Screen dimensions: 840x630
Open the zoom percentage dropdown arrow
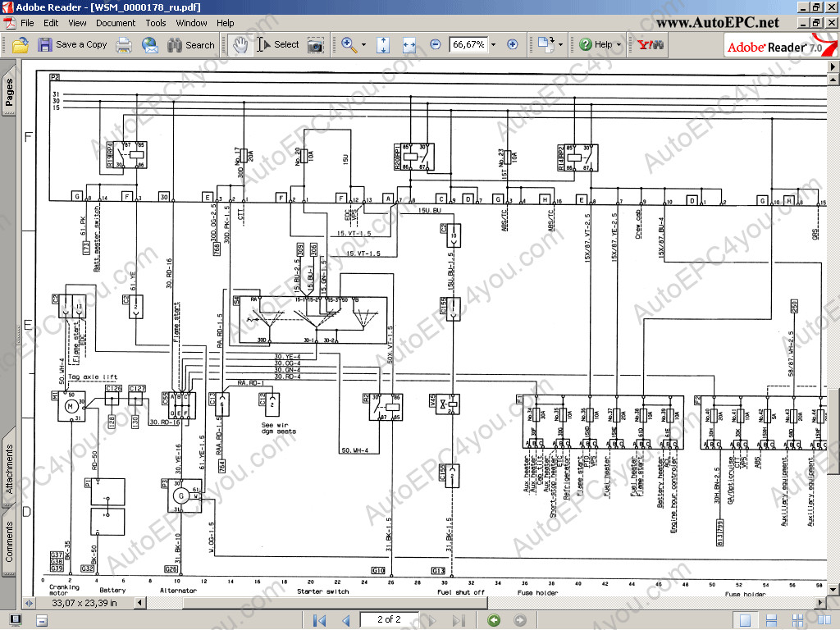[493, 45]
